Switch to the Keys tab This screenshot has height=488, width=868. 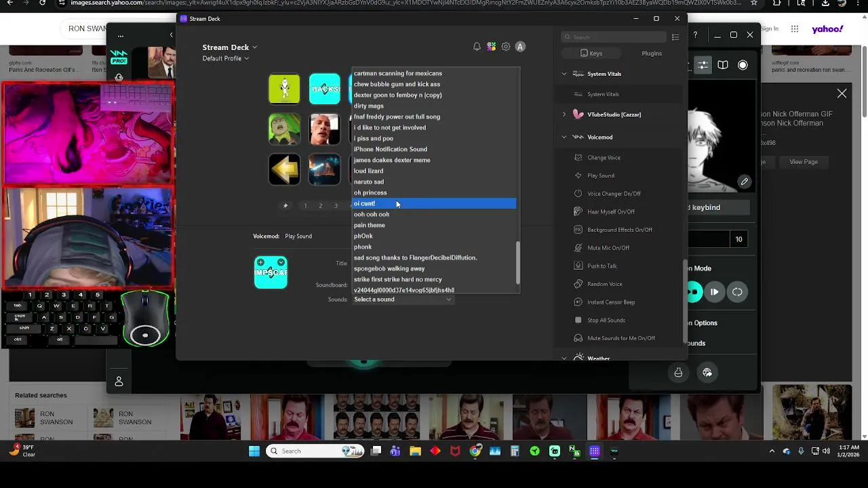click(x=591, y=54)
